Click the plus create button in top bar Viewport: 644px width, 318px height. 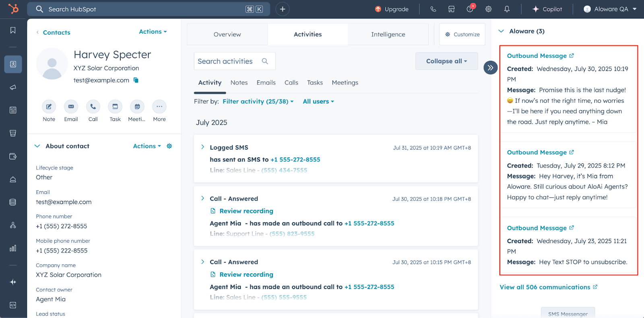[283, 9]
